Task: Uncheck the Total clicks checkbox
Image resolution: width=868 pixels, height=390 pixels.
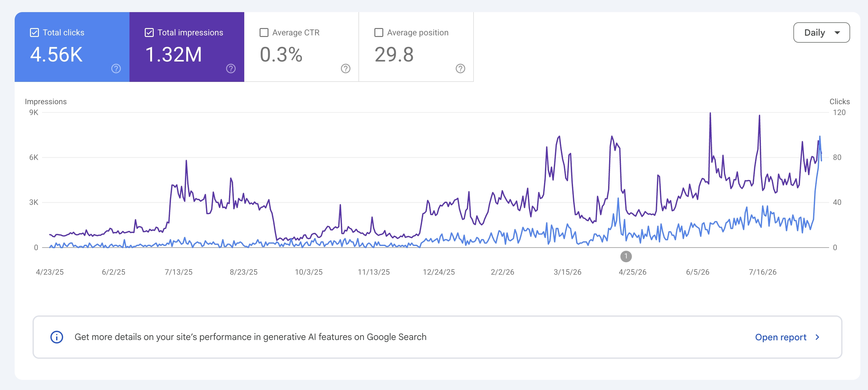Action: [34, 33]
